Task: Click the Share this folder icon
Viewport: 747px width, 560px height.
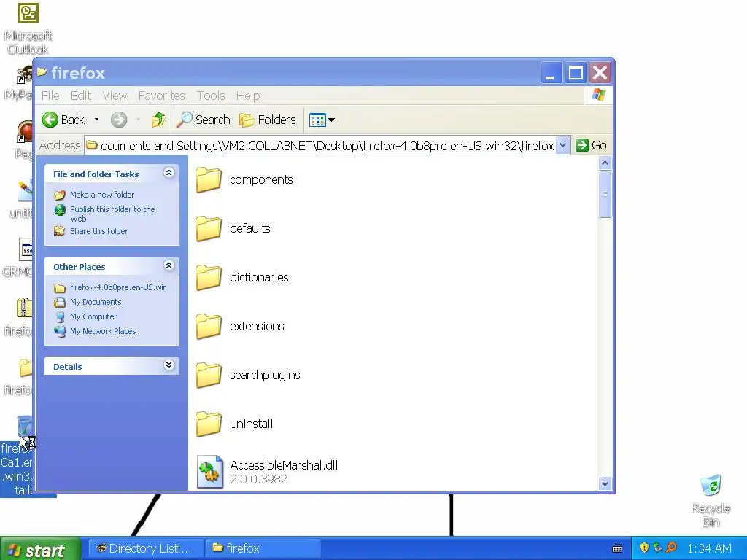Action: click(x=60, y=231)
